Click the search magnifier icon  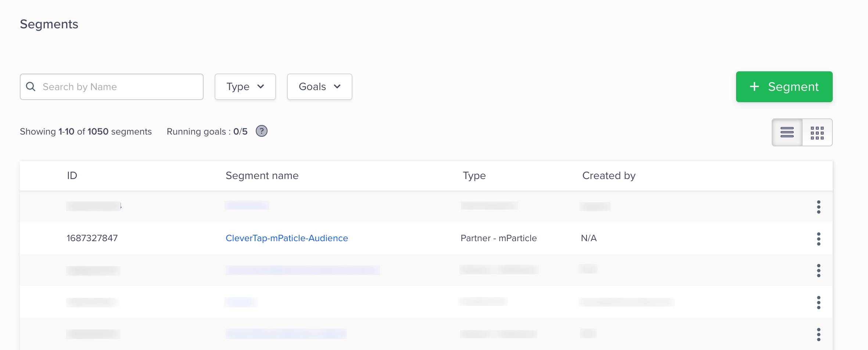click(31, 87)
